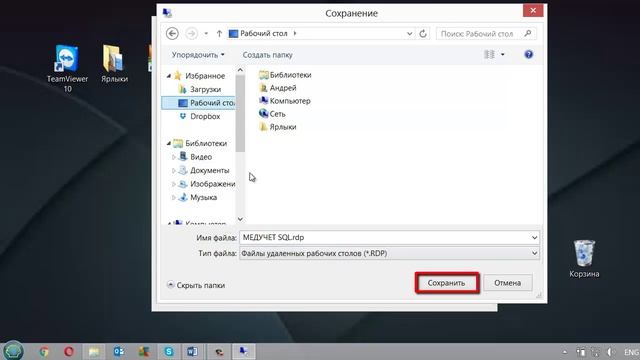
Task: Select Компьютер item in file list
Action: [x=285, y=101]
